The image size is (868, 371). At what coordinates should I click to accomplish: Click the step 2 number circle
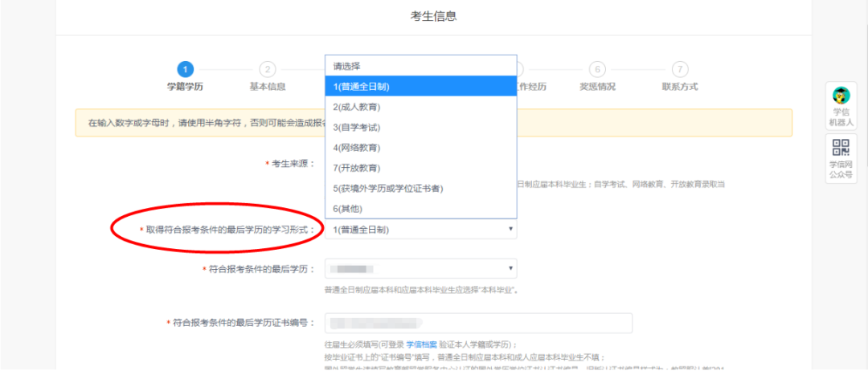coord(268,69)
